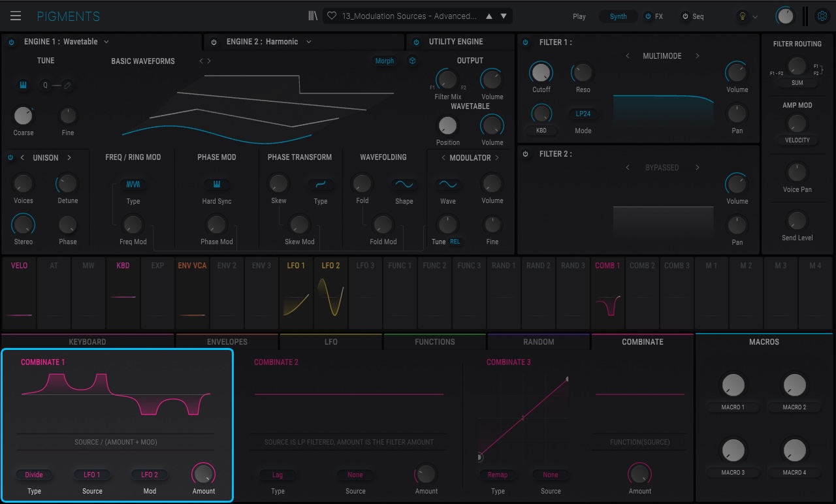
Task: Select the COMB 1 modulation source slot
Action: 607,292
